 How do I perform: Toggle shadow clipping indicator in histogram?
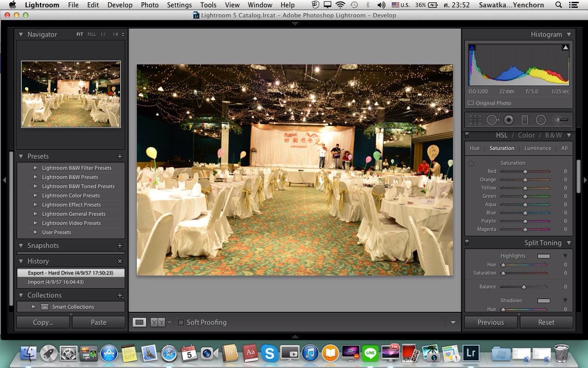[x=472, y=47]
